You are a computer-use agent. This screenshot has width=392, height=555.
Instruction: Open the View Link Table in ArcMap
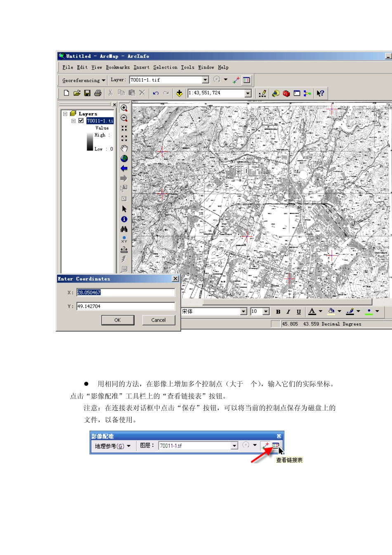tap(246, 80)
